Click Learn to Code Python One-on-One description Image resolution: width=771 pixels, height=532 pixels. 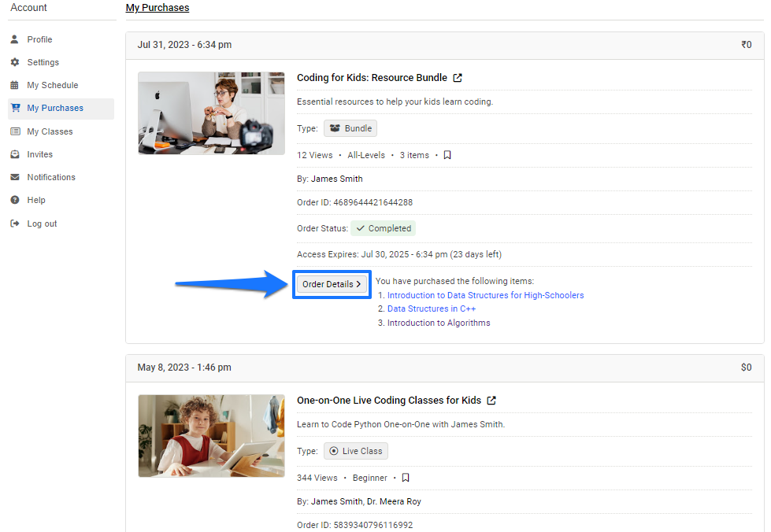pyautogui.click(x=401, y=424)
